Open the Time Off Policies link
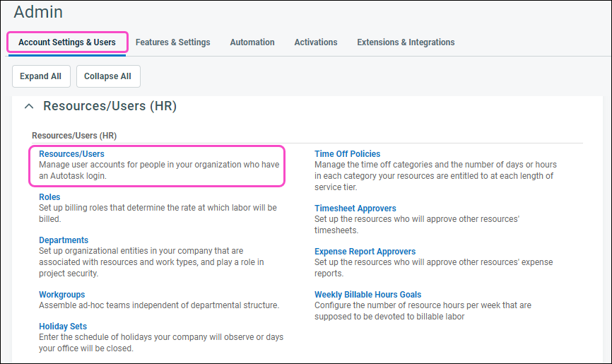The height and width of the screenshot is (364, 612). pos(347,154)
